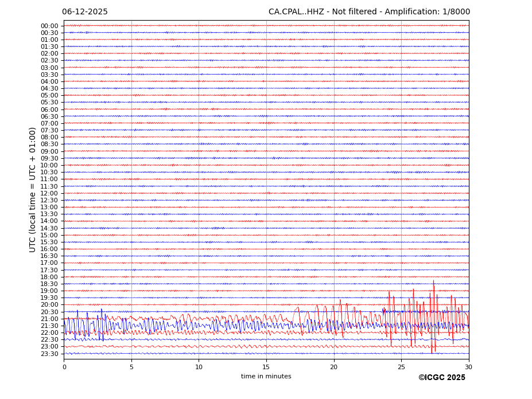Select the 06:00 row time label
The height and width of the screenshot is (399, 532).
click(x=49, y=109)
